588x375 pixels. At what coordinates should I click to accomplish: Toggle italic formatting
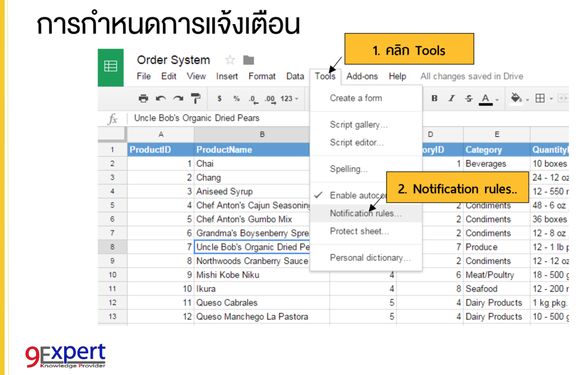(451, 98)
